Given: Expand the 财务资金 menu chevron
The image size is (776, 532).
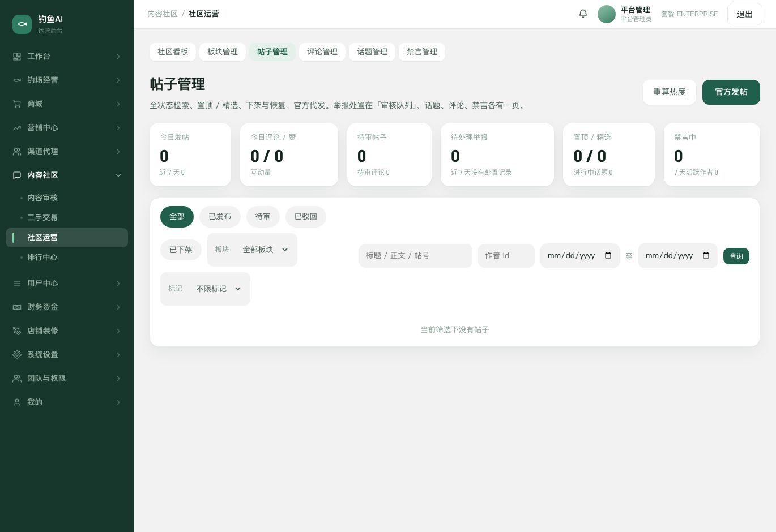Looking at the screenshot, I should [x=118, y=307].
